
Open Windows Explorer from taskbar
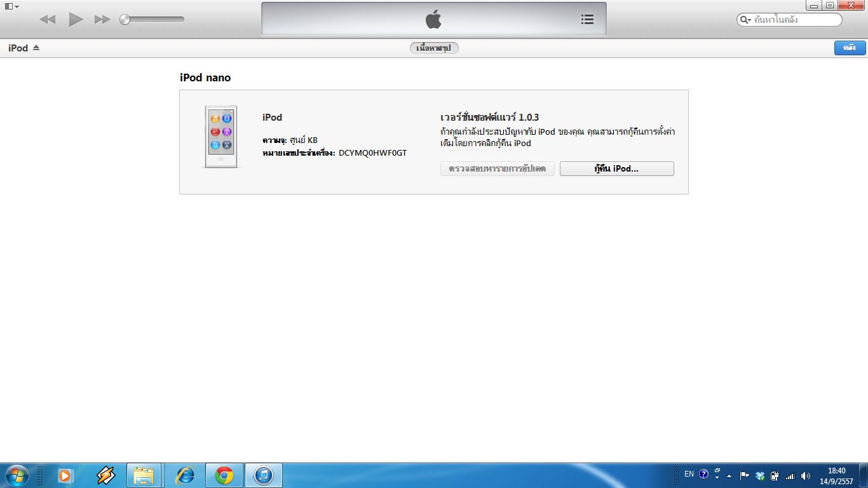144,475
